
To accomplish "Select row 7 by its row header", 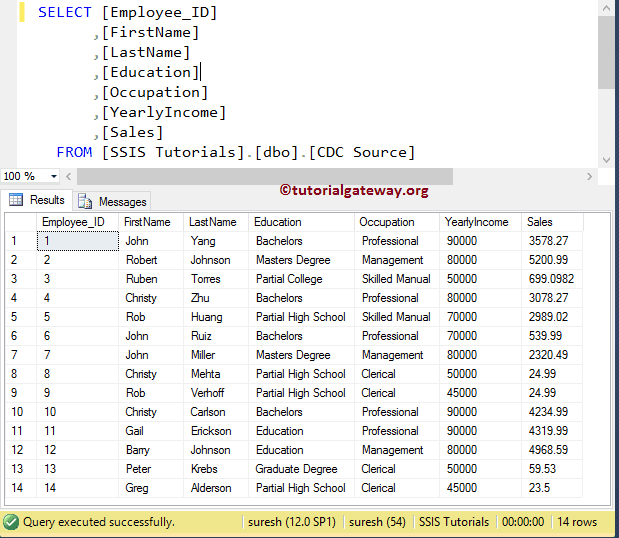I will click(x=18, y=355).
